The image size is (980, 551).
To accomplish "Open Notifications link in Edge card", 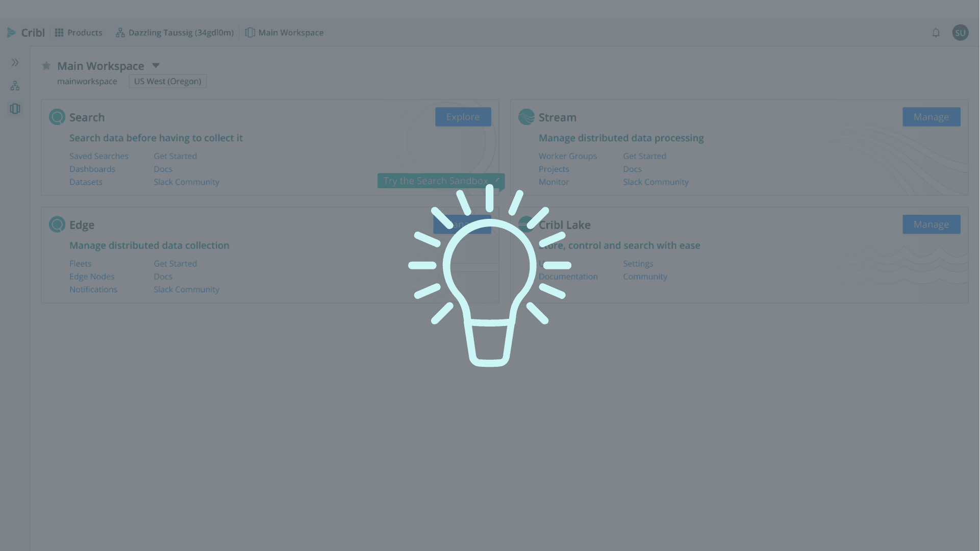I will (93, 289).
